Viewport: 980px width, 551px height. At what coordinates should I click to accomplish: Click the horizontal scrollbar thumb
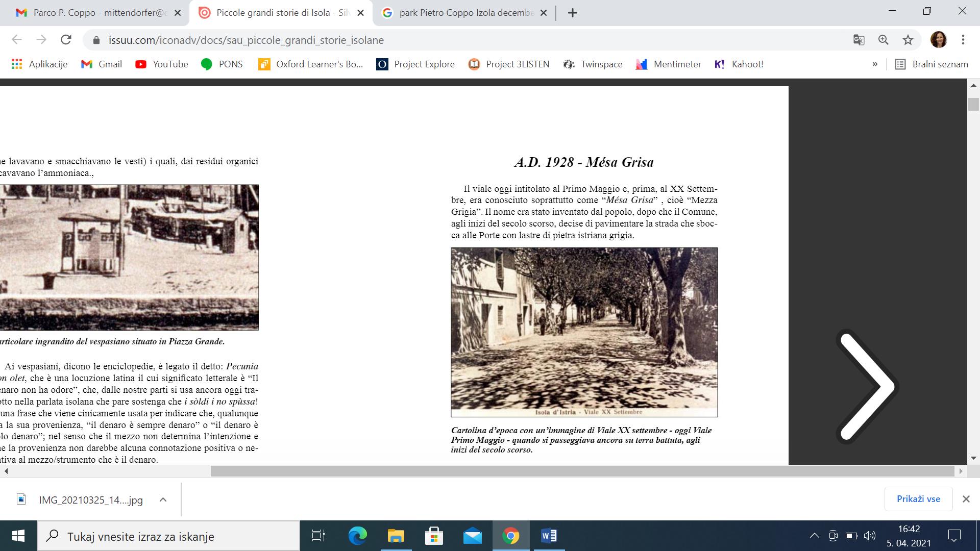click(x=582, y=471)
